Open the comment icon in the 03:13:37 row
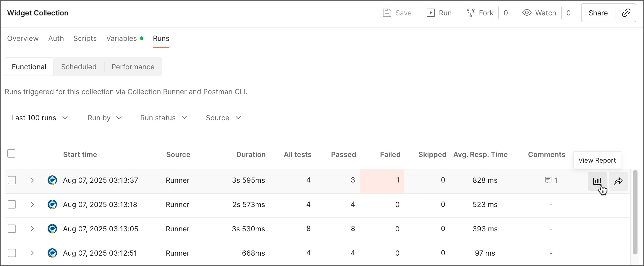Image resolution: width=644 pixels, height=266 pixels. (x=548, y=180)
